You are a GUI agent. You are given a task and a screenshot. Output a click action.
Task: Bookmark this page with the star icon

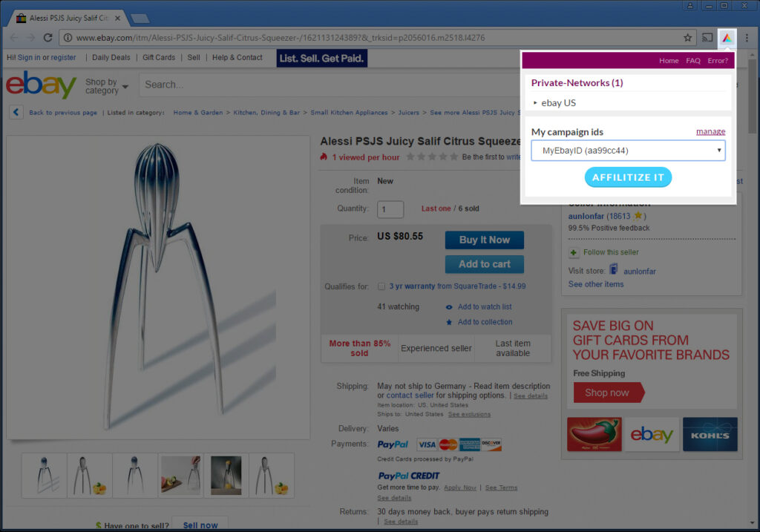(x=687, y=38)
